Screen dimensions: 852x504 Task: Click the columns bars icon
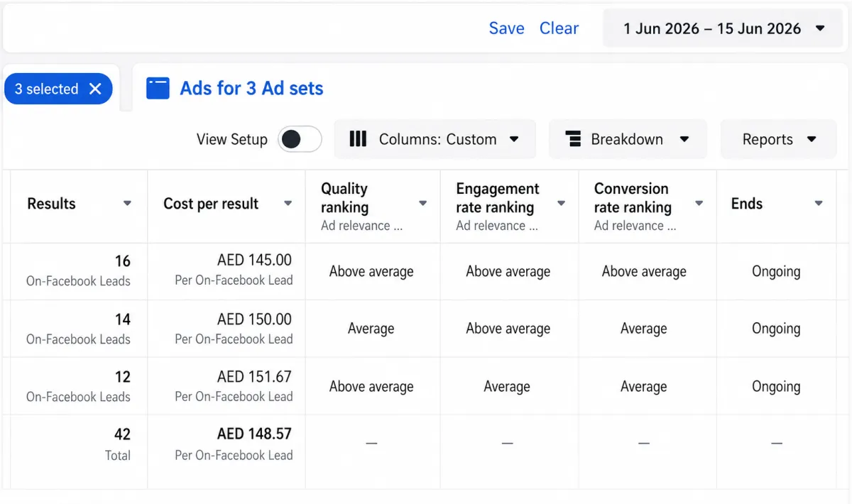pos(359,139)
